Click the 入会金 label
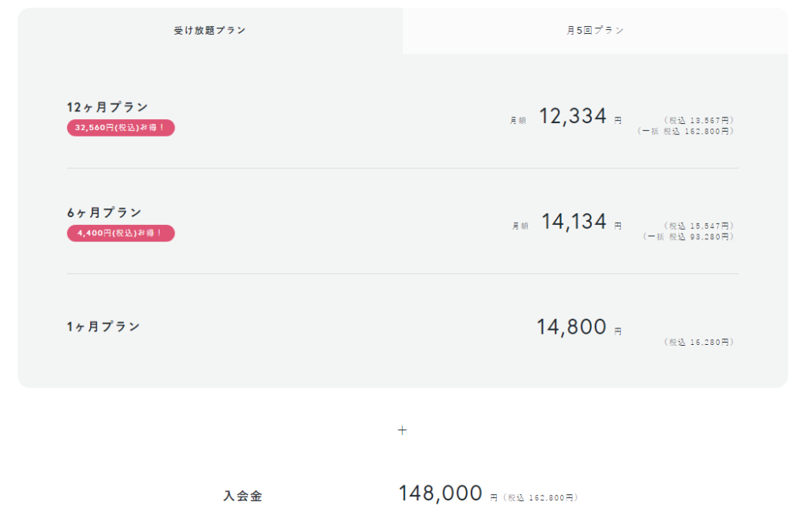 click(243, 496)
